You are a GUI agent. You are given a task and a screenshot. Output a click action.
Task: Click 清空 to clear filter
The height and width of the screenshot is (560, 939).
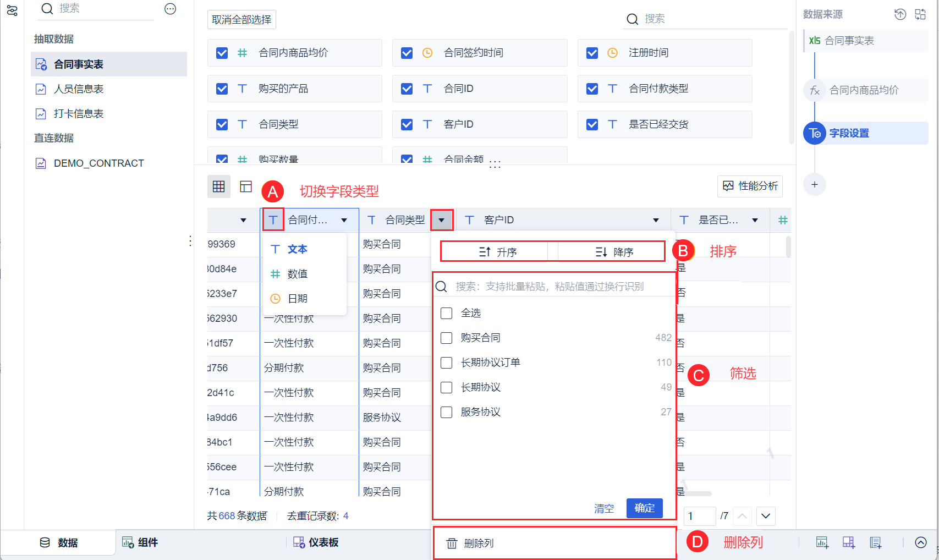(x=604, y=509)
